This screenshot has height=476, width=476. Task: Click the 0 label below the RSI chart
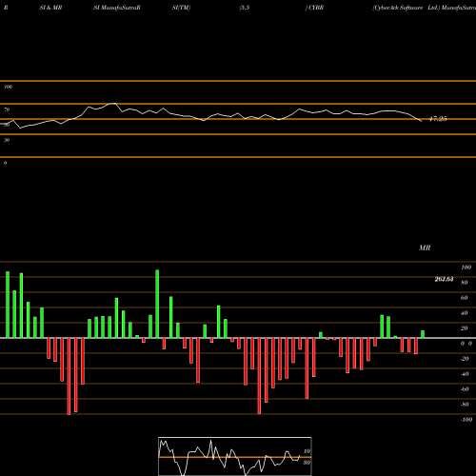[x=5, y=163]
